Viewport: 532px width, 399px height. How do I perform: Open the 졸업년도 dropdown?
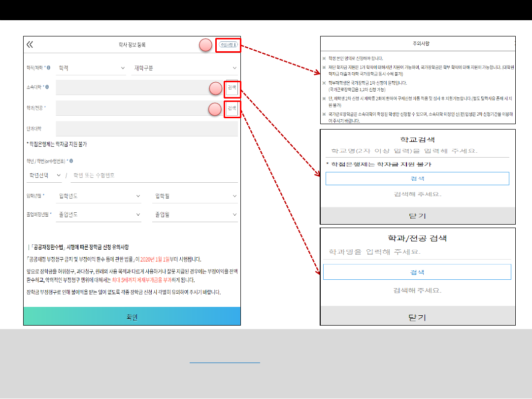click(x=99, y=215)
